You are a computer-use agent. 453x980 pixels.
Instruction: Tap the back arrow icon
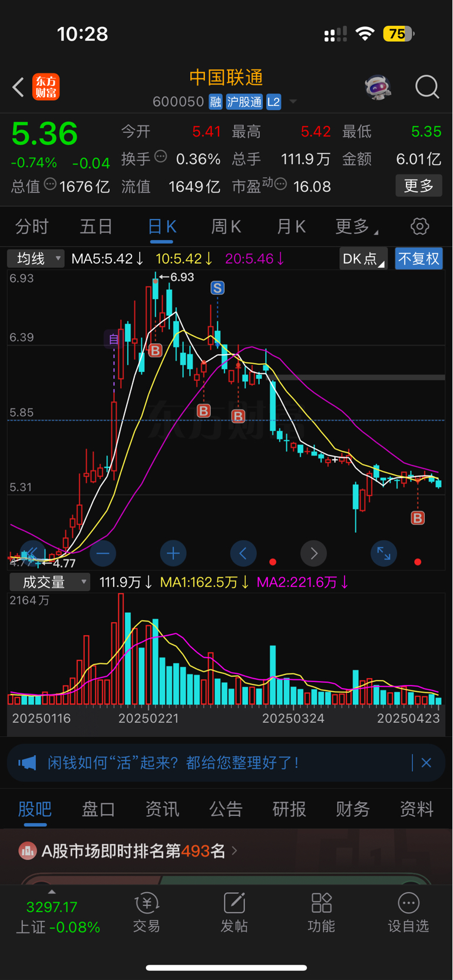[18, 87]
